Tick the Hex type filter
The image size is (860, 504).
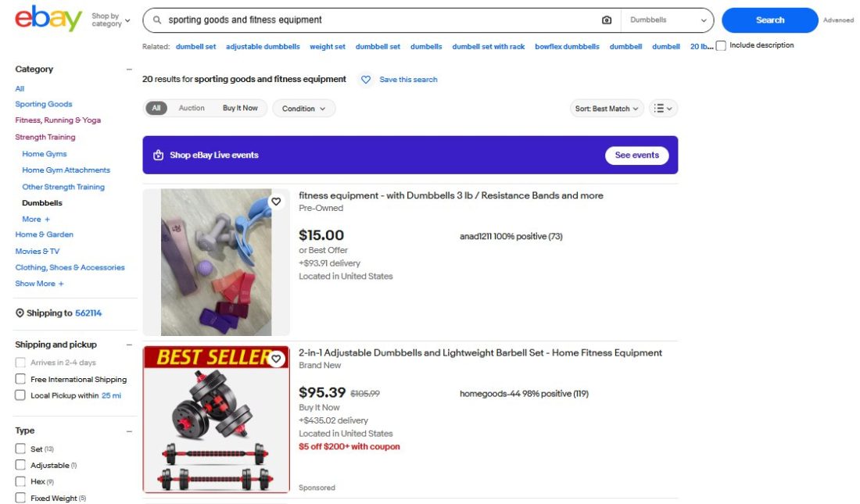coord(20,481)
